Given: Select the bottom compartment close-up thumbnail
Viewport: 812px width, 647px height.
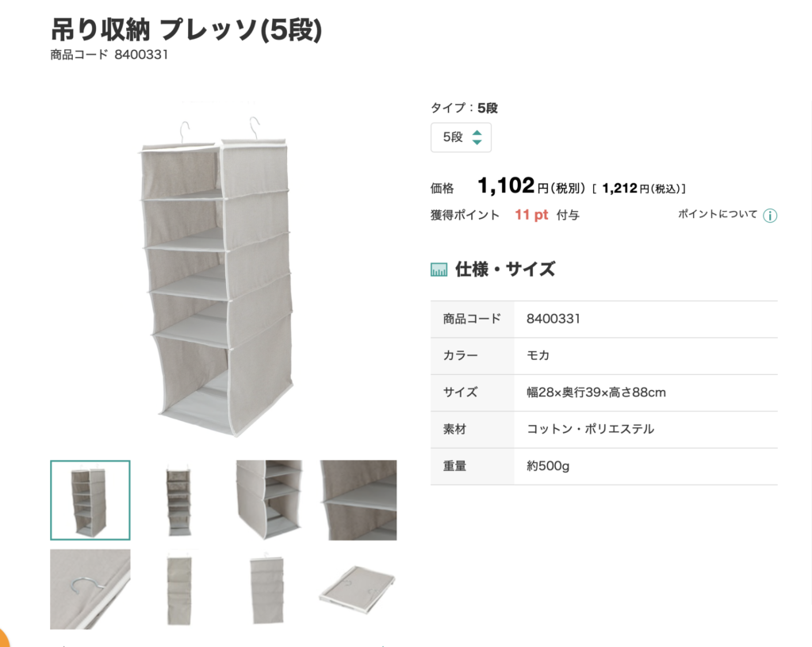Looking at the screenshot, I should point(270,500).
